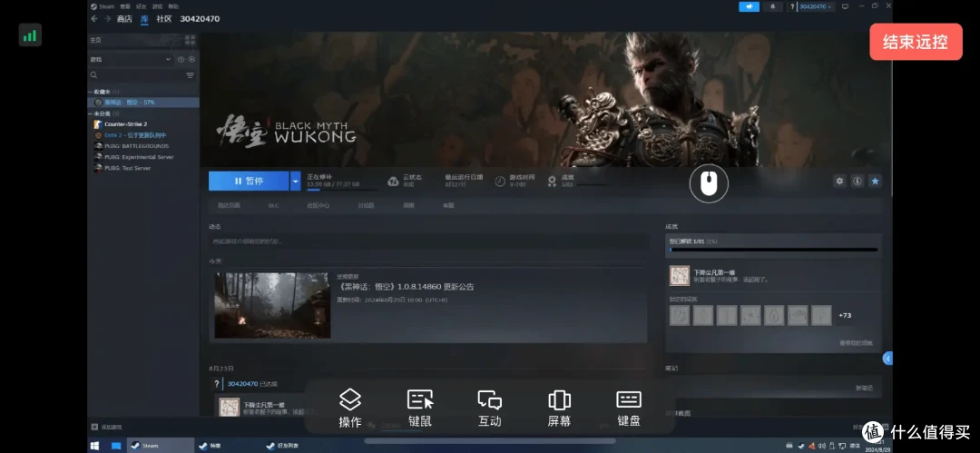The height and width of the screenshot is (453, 980).
Task: Sort by recent activity clock icon
Action: pyautogui.click(x=181, y=59)
